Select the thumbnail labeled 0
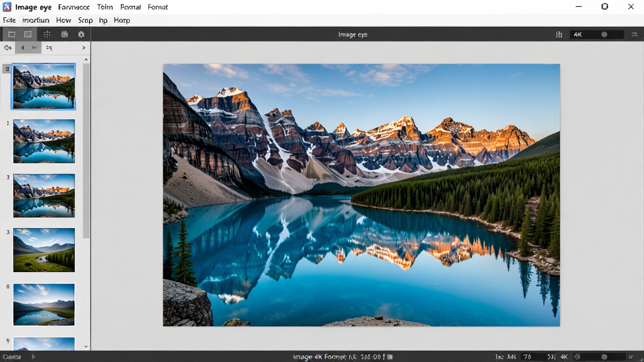644x362 pixels. 44,305
